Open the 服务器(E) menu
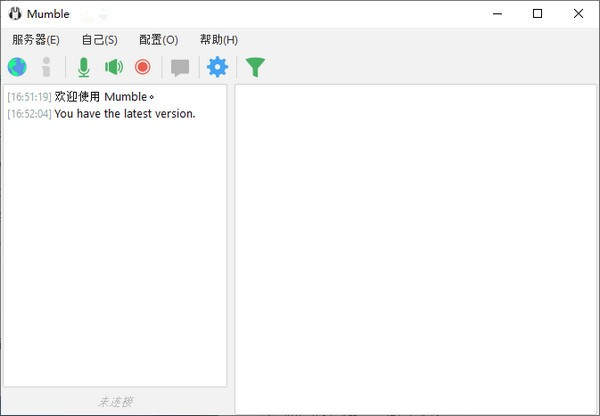This screenshot has width=600, height=416. [x=36, y=40]
